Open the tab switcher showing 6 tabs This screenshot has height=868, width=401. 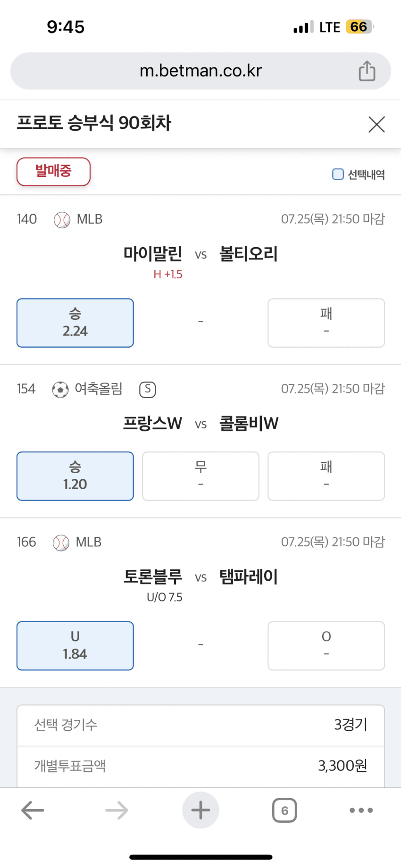click(x=284, y=810)
